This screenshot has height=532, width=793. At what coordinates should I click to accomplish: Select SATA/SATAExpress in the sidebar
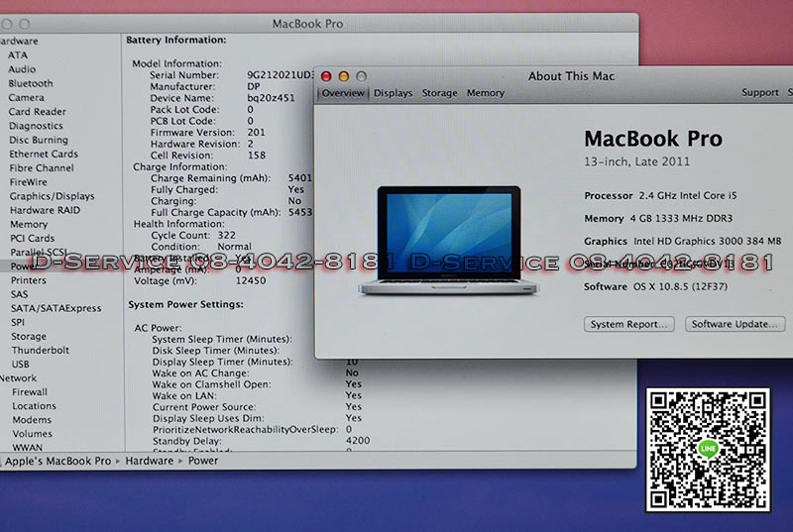pyautogui.click(x=57, y=308)
